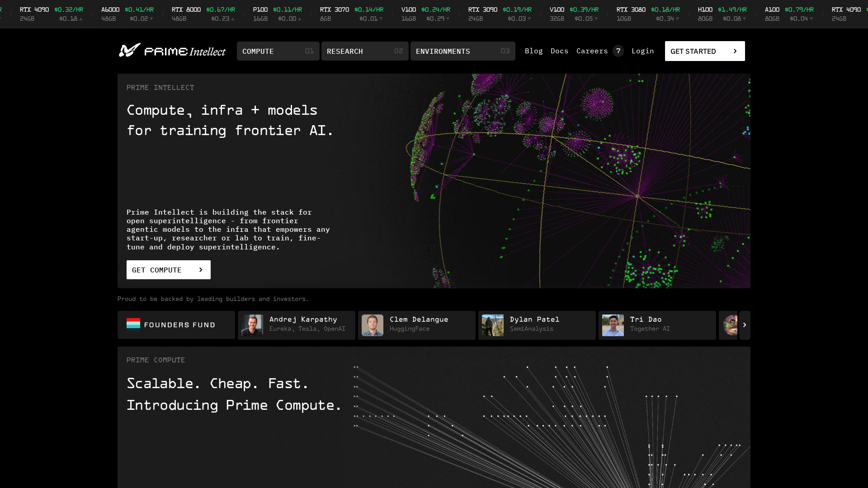This screenshot has width=868, height=488.
Task: Click the Prime Intellect logo
Action: tap(172, 51)
